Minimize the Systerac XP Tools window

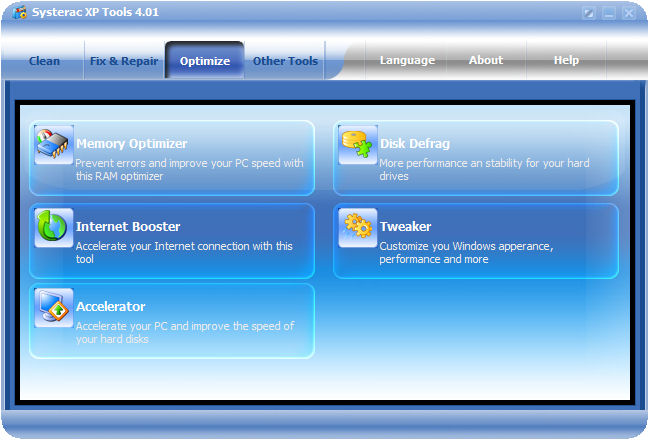[x=609, y=13]
